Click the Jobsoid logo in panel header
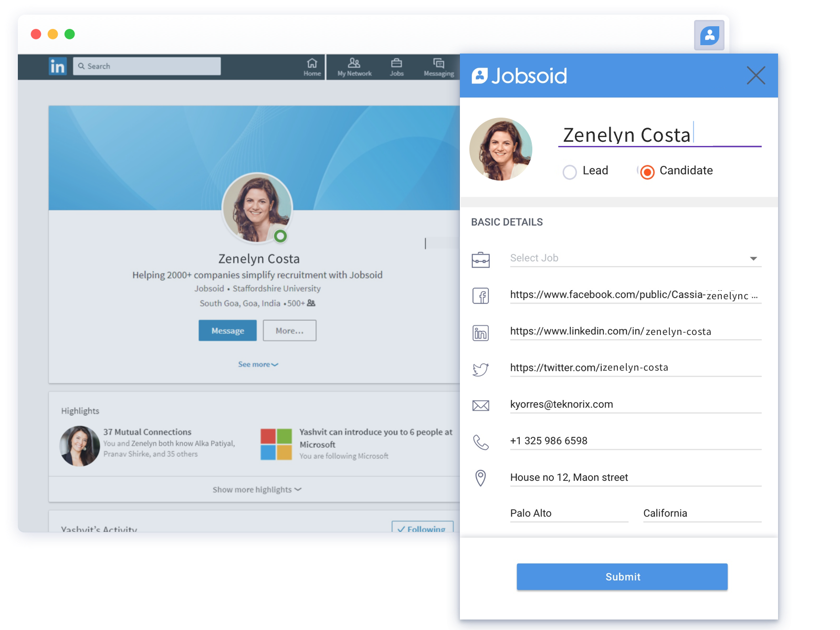 pos(519,76)
